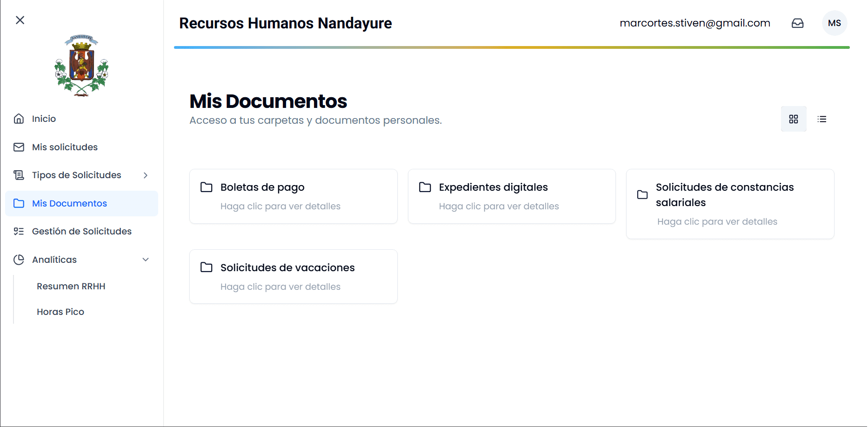The image size is (868, 427).
Task: Click the Solicitudes de constancias salariales folder icon
Action: 642,194
